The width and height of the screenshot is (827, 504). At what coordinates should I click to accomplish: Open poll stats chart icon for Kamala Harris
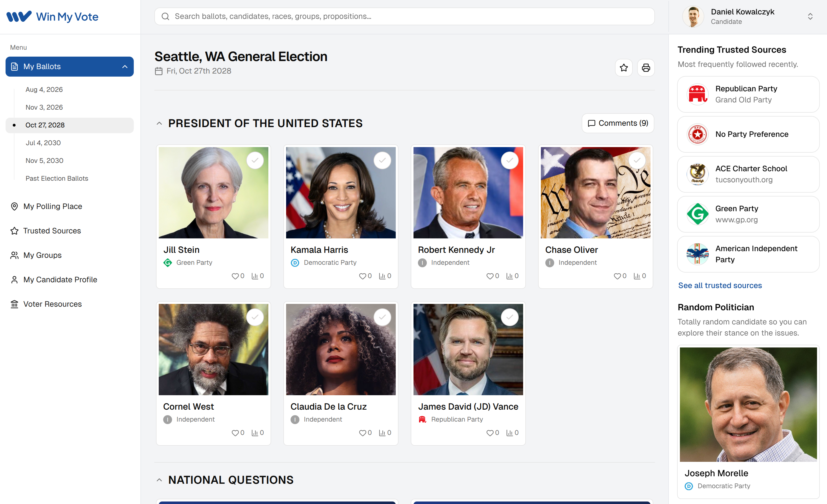click(382, 276)
